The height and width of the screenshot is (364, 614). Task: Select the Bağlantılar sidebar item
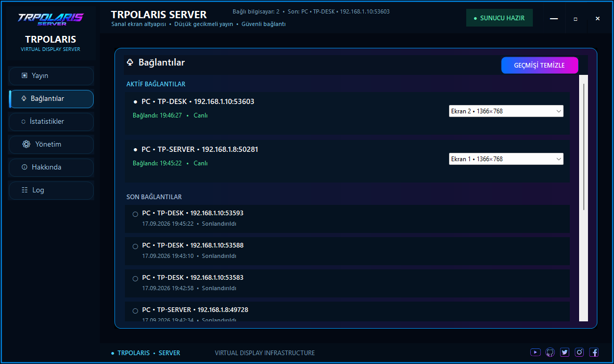(x=51, y=99)
